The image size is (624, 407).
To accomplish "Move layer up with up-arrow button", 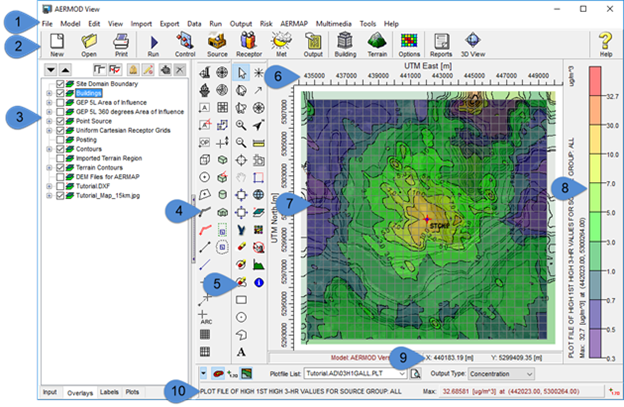I will point(65,70).
